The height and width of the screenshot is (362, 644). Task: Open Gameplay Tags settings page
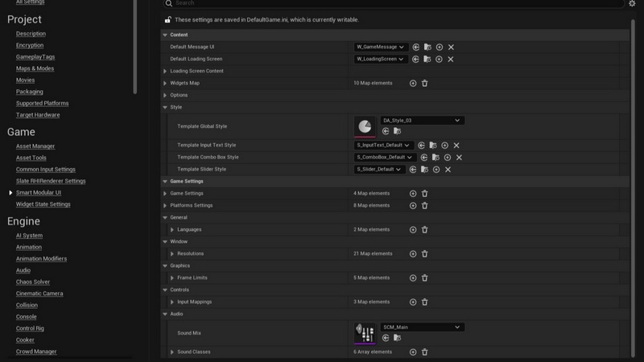click(x=35, y=57)
